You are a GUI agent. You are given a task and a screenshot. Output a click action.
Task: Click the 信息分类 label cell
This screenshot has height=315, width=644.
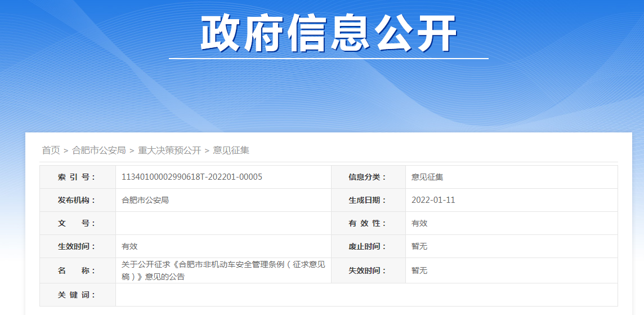pyautogui.click(x=368, y=178)
